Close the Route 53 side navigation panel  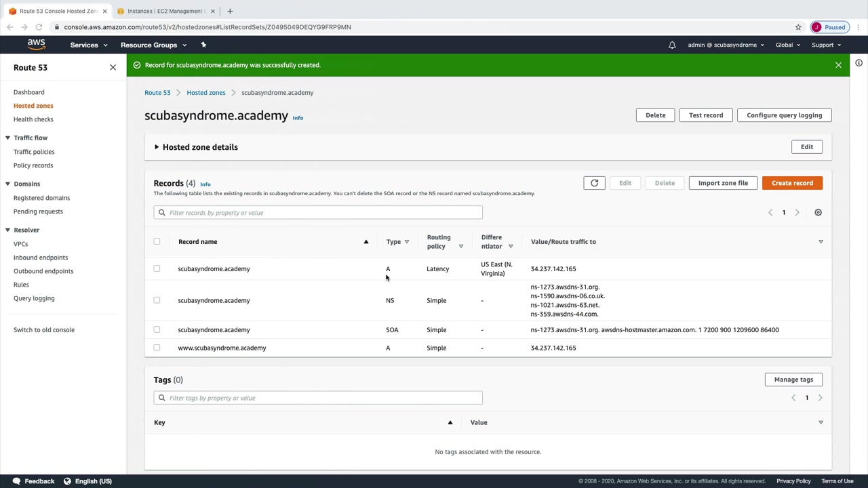point(113,67)
